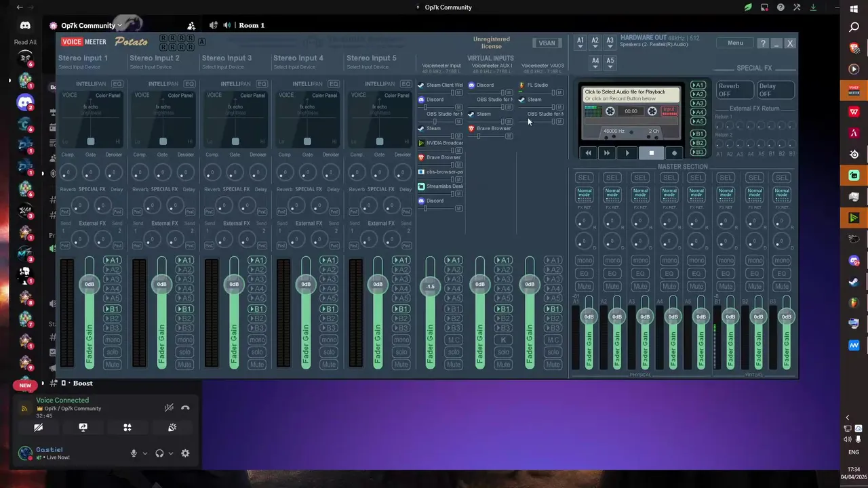The image size is (868, 488).
Task: Click fast-forward on the cassette recorder
Action: (607, 153)
